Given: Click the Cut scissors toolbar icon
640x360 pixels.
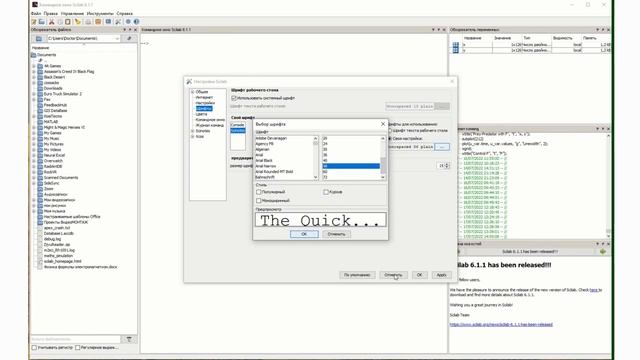Looking at the screenshot, I should click(51, 22).
